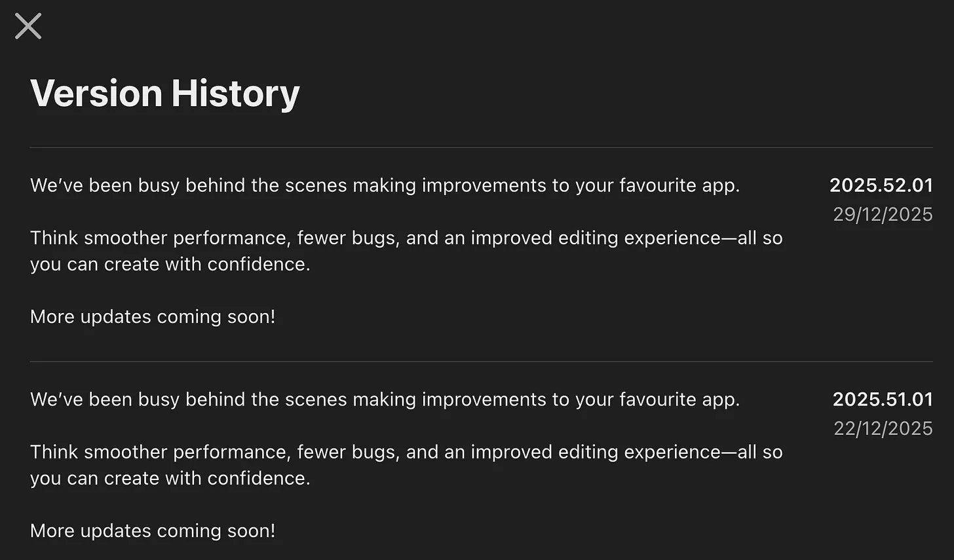Click first line of the 2025.51.01 notes
The width and height of the screenshot is (954, 560).
click(385, 400)
